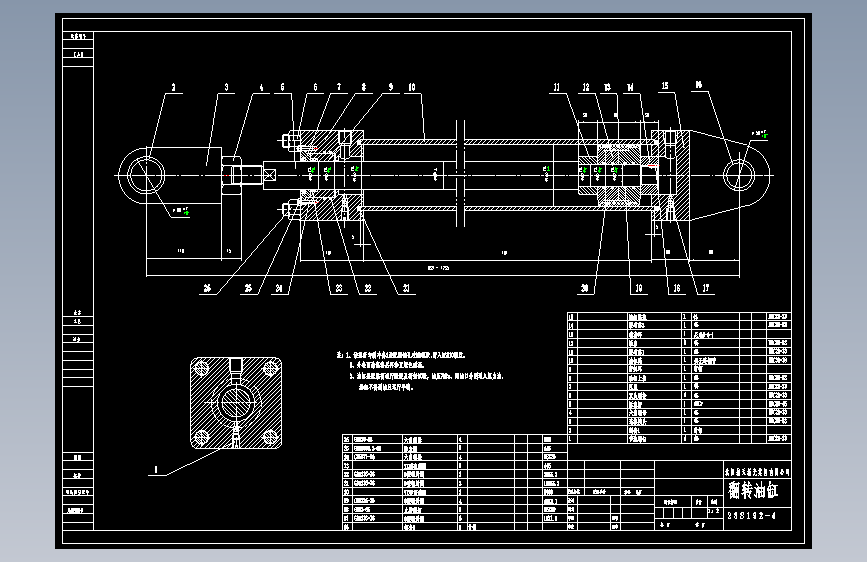This screenshot has width=867, height=562.
Task: Select part balloon number 15
Action: point(665,86)
